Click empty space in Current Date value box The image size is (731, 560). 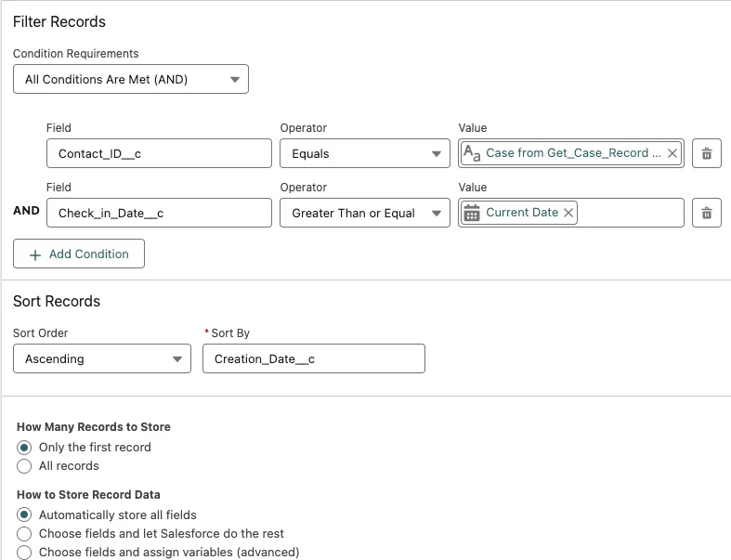point(632,213)
